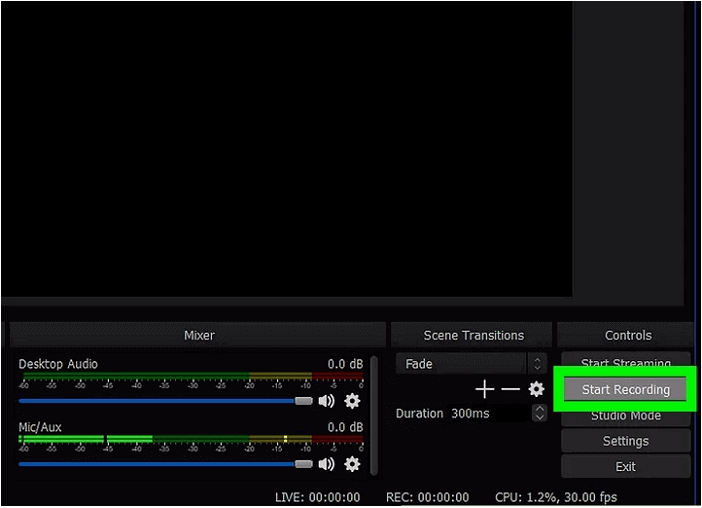702x508 pixels.
Task: Open the Settings from Controls panel
Action: tap(625, 441)
